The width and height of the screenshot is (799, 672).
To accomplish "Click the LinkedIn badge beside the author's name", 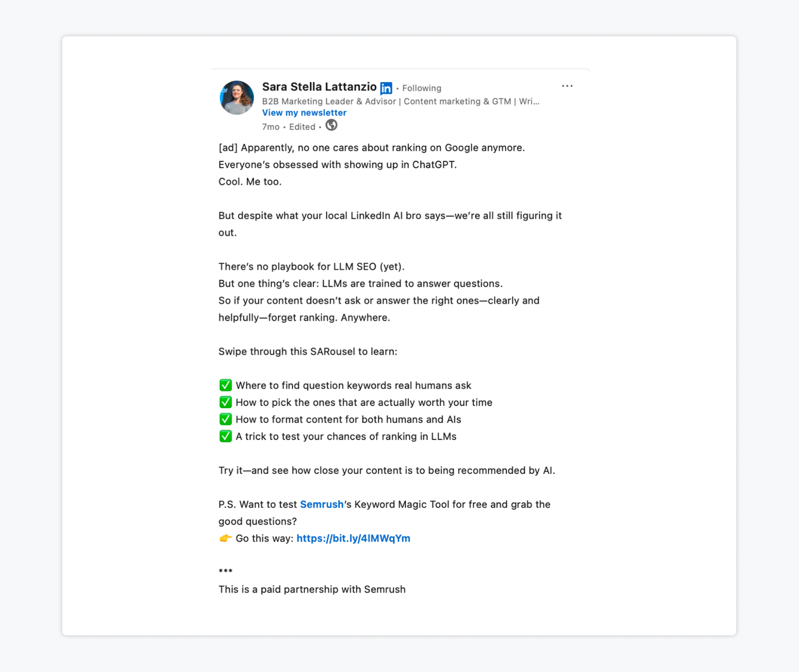I will (386, 88).
